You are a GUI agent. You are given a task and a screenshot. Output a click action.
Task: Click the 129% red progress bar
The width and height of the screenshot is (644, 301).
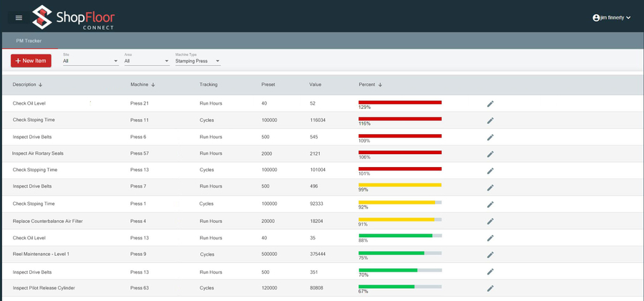click(x=400, y=102)
